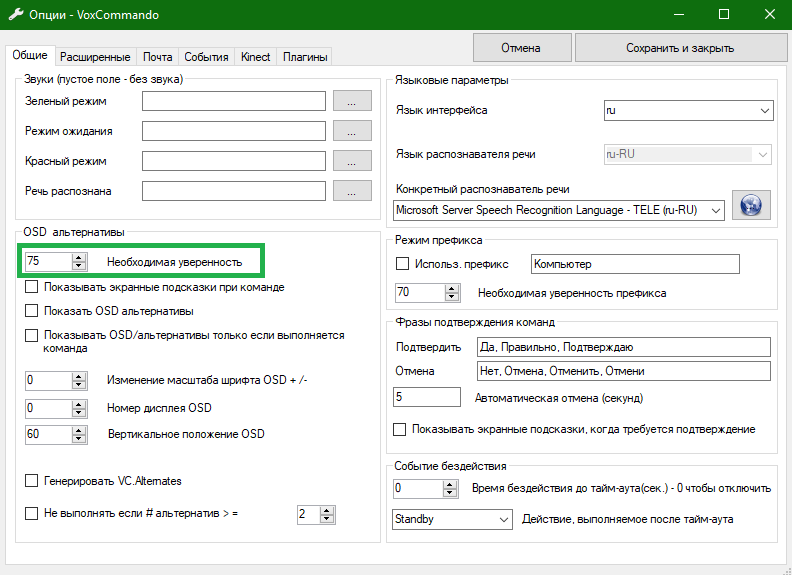Open the Плагины tab
Viewport: 792px width, 575px height.
point(304,57)
